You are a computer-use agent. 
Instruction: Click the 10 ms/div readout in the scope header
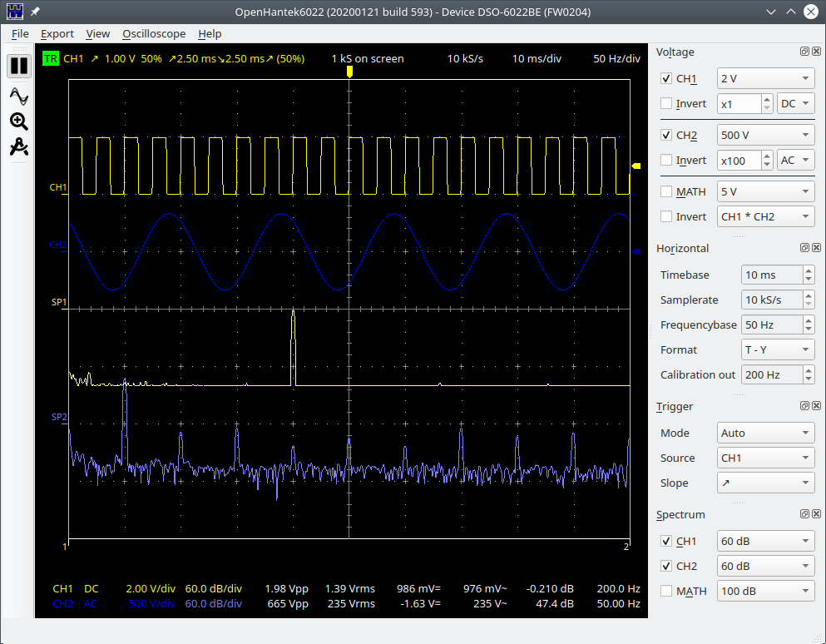[x=537, y=58]
